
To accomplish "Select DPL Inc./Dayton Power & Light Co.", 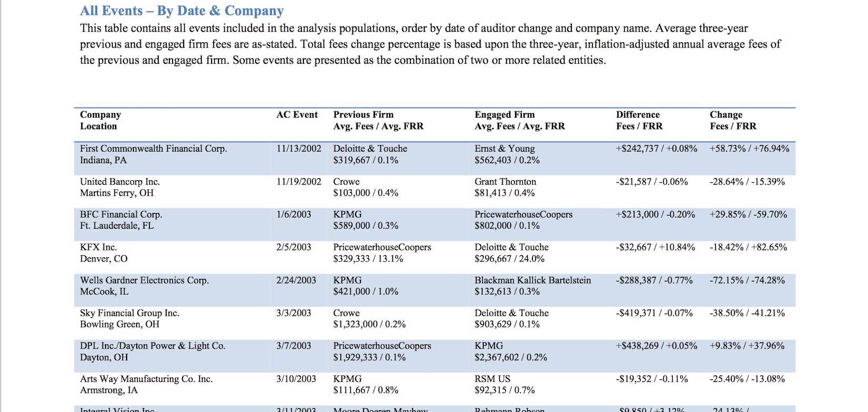I will (x=152, y=346).
